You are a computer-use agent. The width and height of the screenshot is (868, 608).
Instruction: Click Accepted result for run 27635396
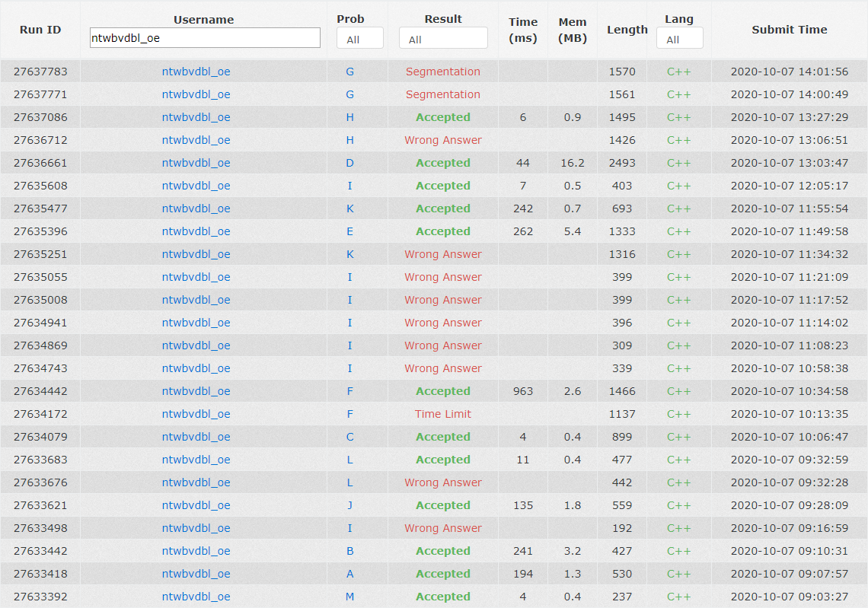point(443,231)
